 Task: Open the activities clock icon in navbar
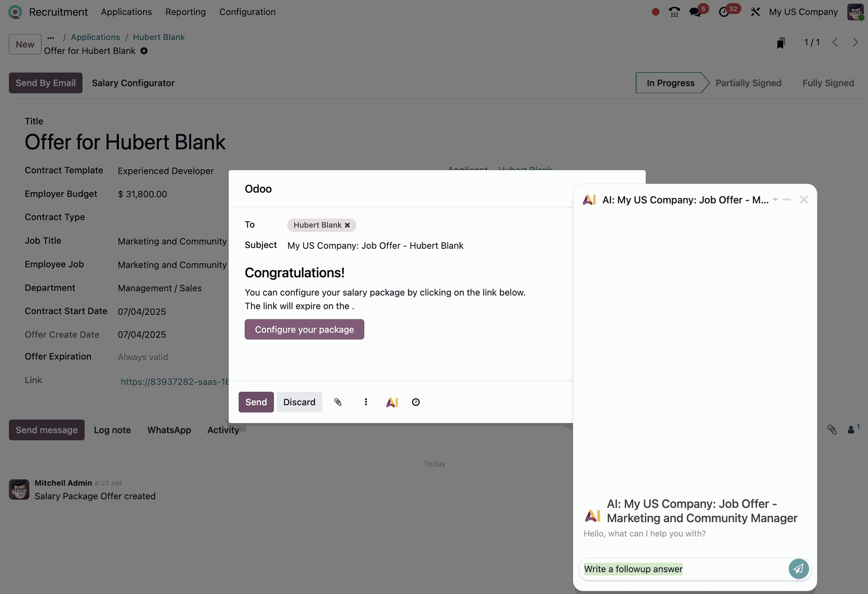point(724,12)
